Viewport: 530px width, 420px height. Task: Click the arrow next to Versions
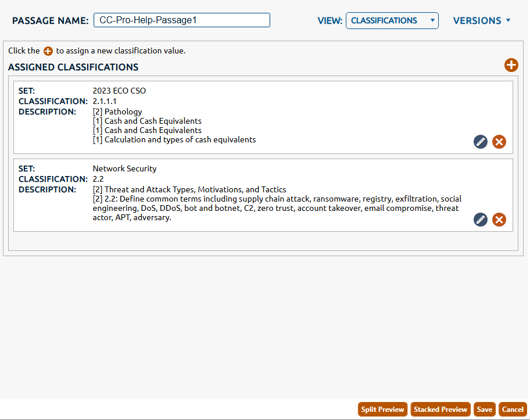508,20
